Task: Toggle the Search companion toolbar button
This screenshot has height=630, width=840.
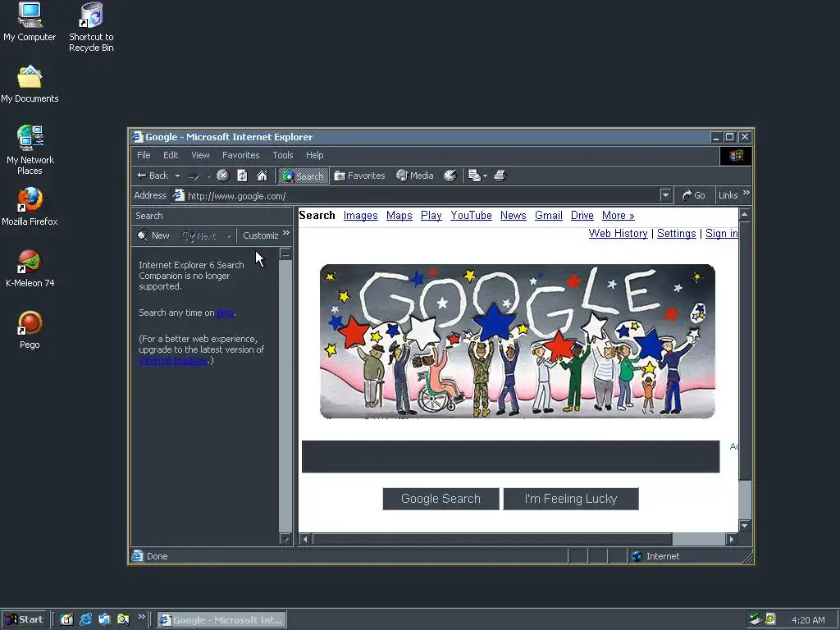Action: (304, 176)
